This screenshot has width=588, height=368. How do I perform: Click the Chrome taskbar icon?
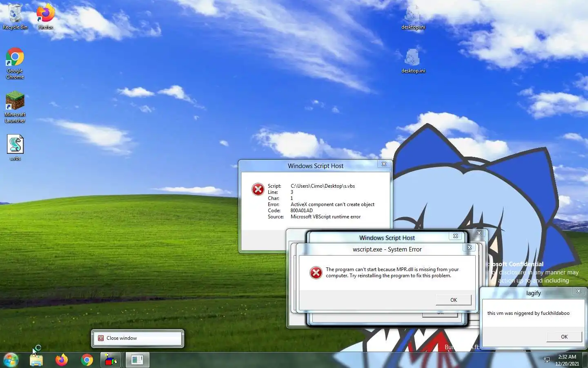(x=87, y=360)
